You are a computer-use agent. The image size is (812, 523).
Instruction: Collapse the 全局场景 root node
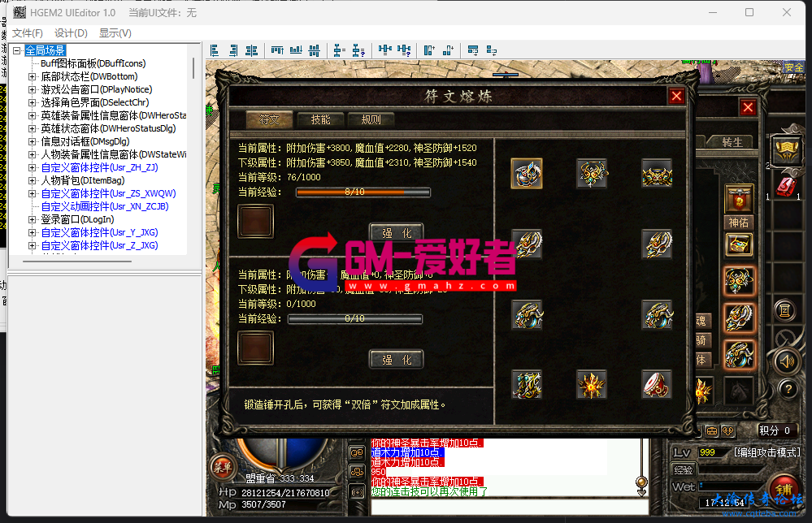(16, 50)
